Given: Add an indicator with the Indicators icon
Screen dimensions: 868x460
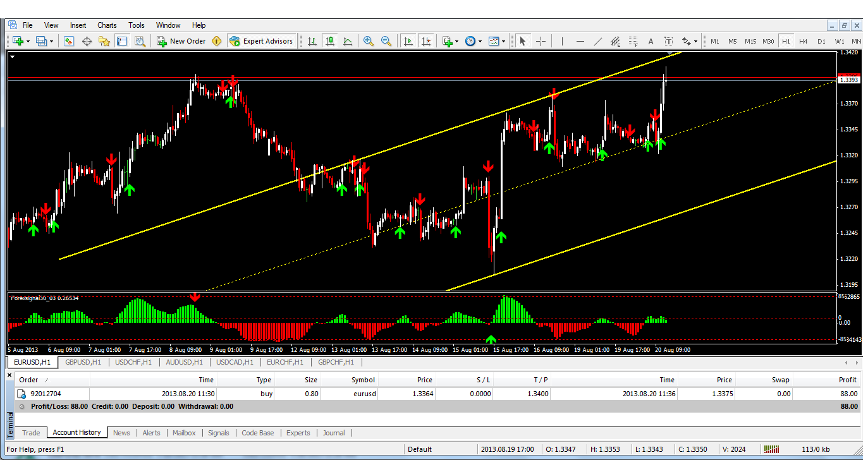Looking at the screenshot, I should click(x=447, y=41).
